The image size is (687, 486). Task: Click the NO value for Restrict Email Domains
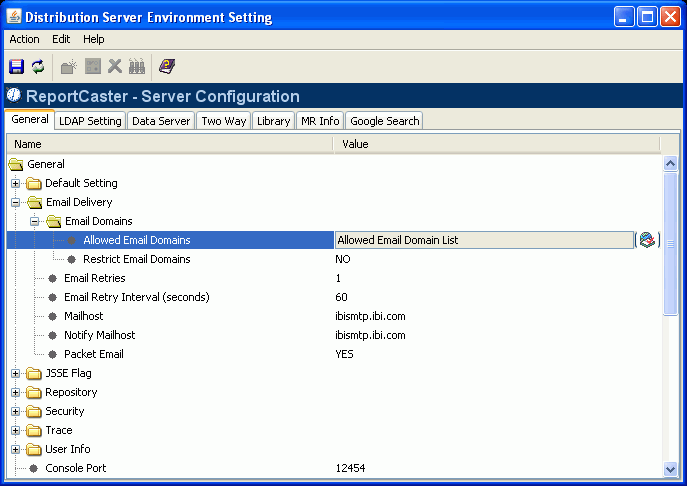click(343, 259)
